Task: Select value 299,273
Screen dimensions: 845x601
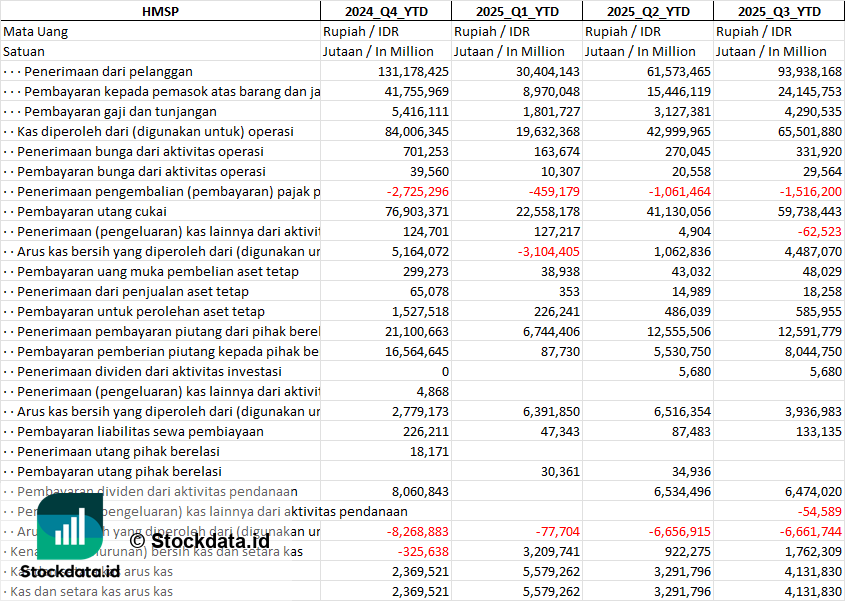Action: (x=426, y=271)
